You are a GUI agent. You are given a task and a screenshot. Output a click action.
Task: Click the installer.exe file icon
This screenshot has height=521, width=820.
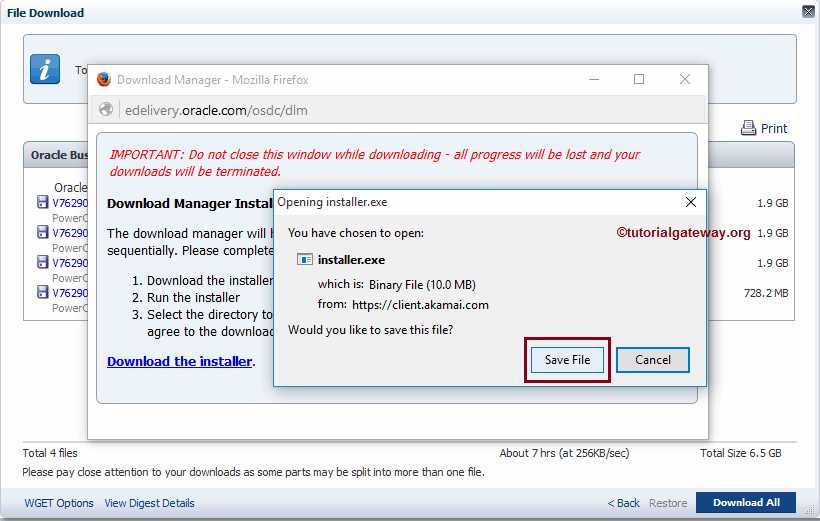[306, 260]
